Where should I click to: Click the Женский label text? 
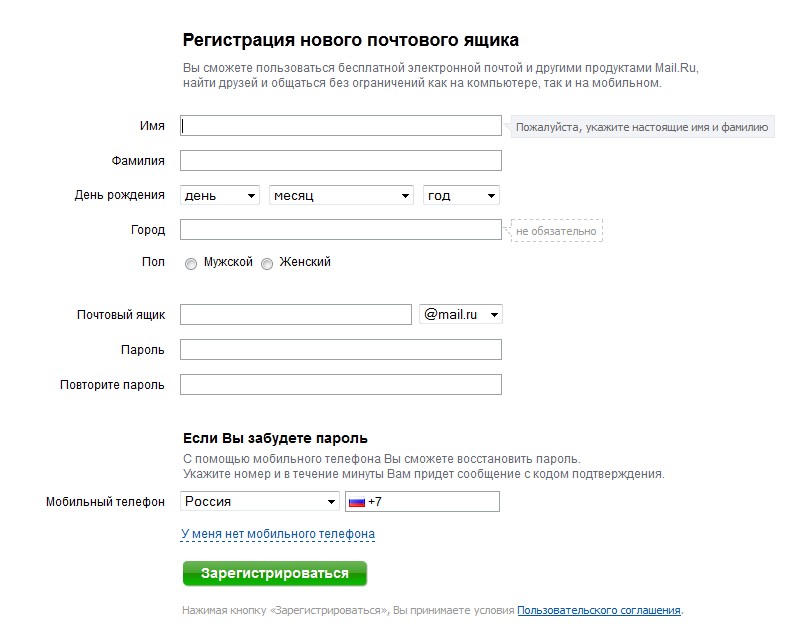pos(305,262)
